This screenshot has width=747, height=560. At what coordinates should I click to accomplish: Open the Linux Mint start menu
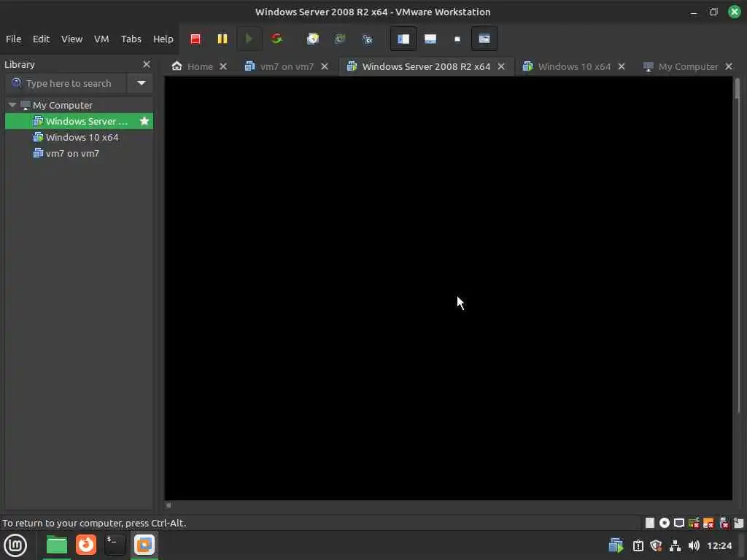15,545
